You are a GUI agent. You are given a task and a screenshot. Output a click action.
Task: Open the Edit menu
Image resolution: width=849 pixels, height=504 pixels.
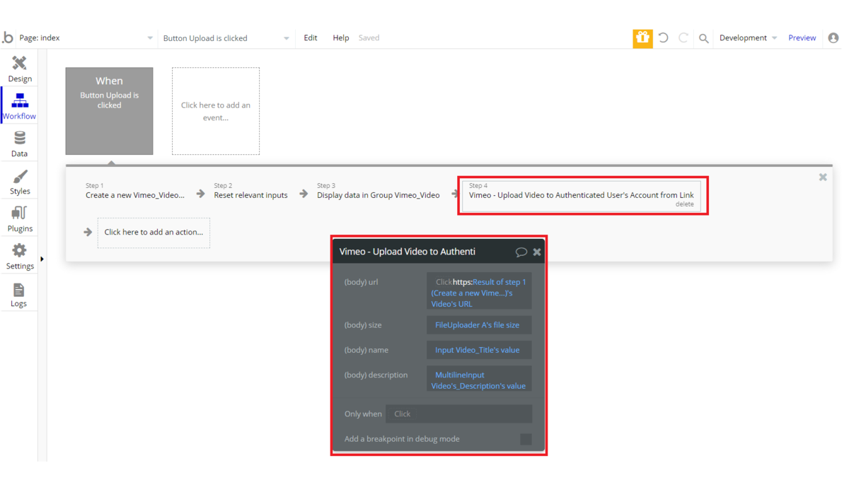pyautogui.click(x=311, y=38)
